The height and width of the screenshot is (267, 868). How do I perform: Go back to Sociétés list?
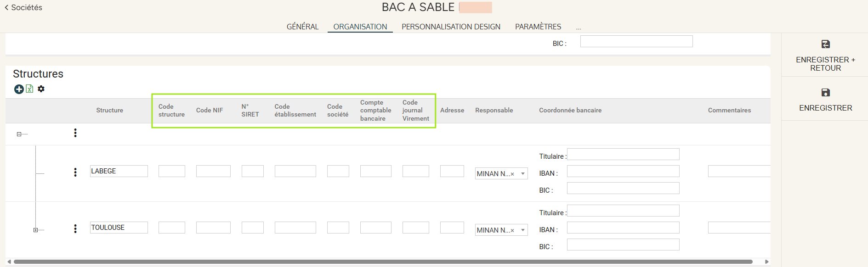pyautogui.click(x=23, y=7)
